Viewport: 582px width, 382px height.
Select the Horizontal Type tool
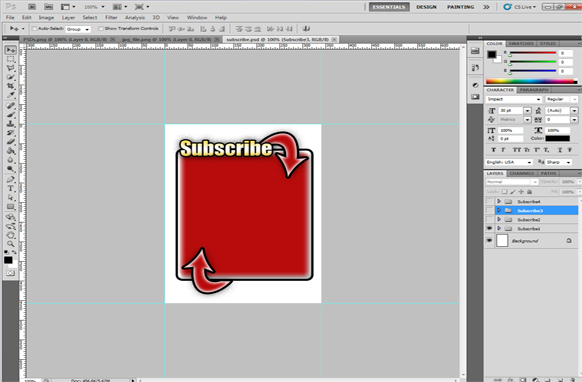pyautogui.click(x=10, y=188)
